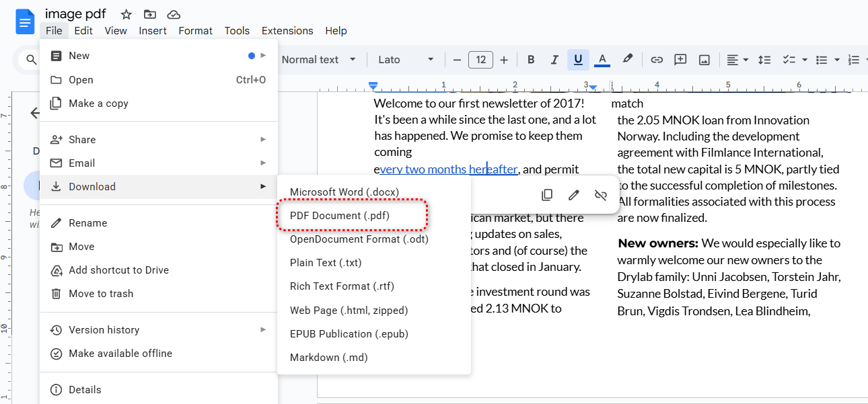Increase font size with plus button
Screen dimensions: 868x404
[x=504, y=60]
